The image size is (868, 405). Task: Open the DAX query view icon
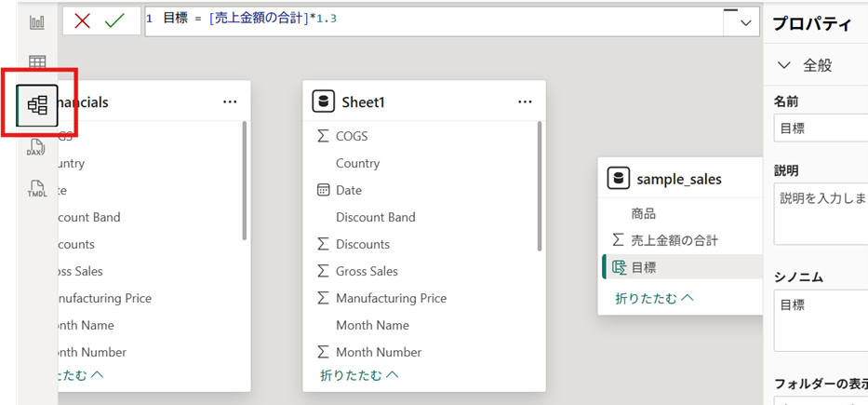(36, 147)
